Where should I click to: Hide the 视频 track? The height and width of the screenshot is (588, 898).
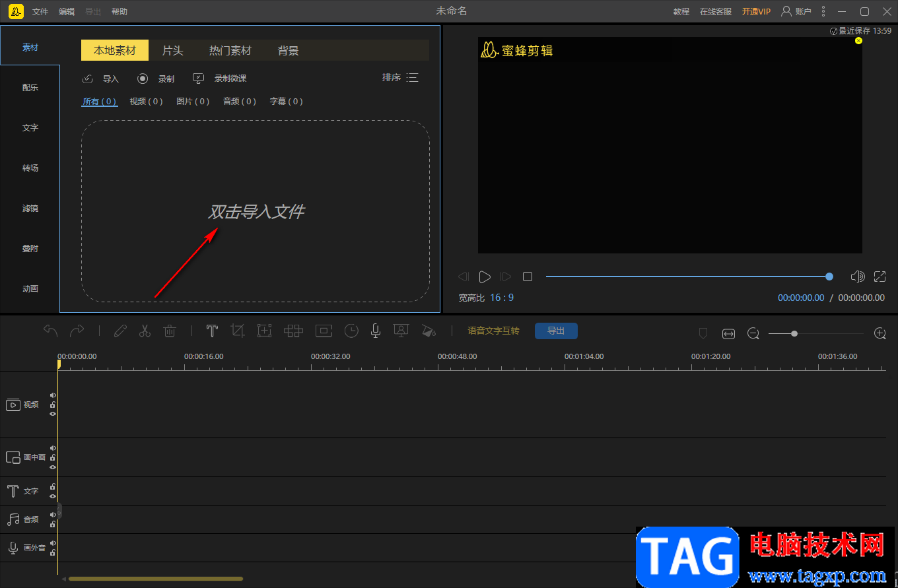[x=53, y=414]
